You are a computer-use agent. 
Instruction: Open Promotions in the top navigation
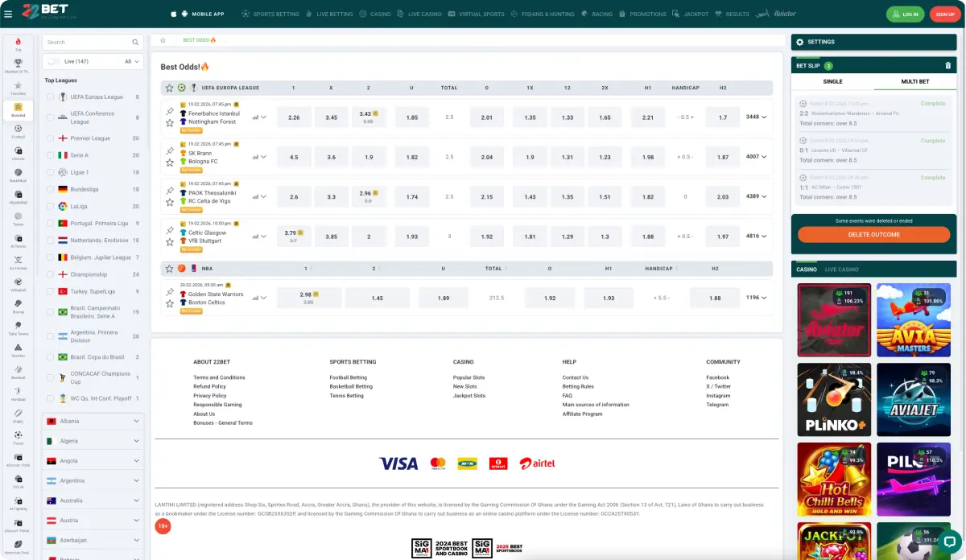[x=642, y=14]
